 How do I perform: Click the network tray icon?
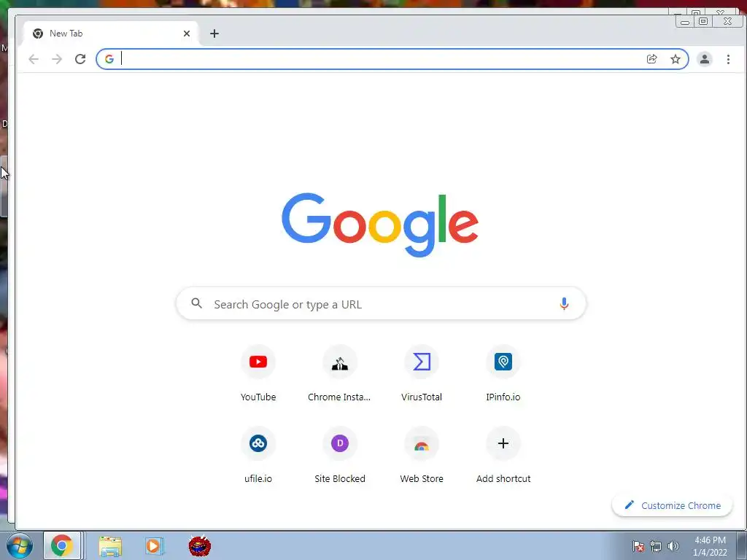pos(656,546)
